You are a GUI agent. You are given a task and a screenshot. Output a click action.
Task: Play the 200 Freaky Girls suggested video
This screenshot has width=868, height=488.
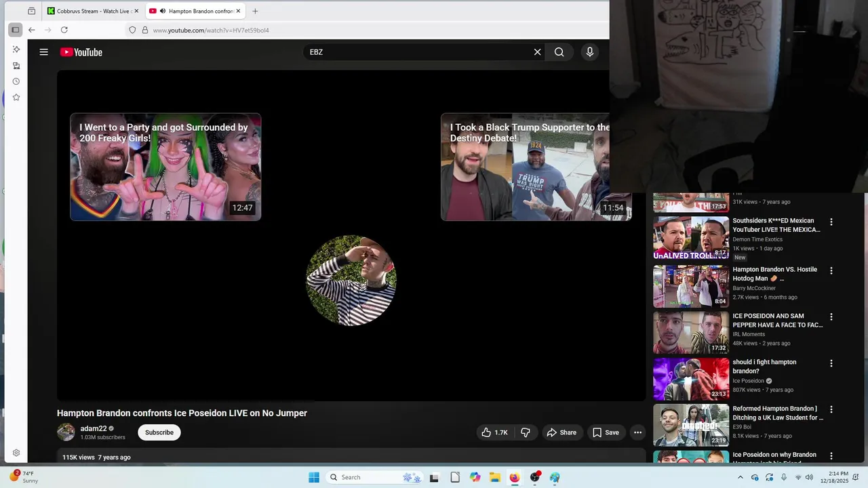165,167
